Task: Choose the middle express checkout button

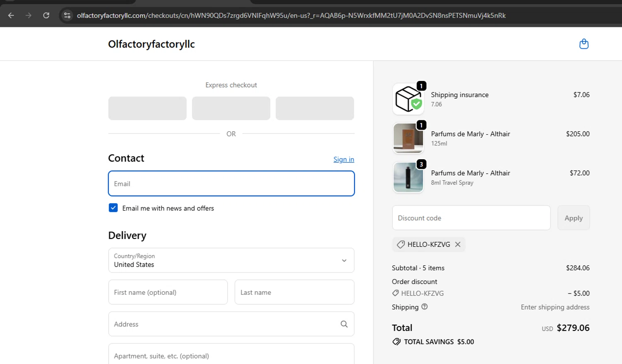Action: pyautogui.click(x=231, y=108)
